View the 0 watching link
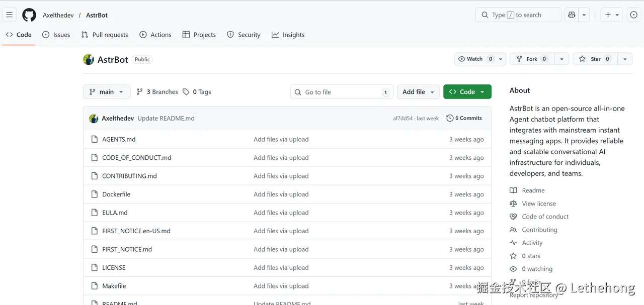 pyautogui.click(x=531, y=269)
